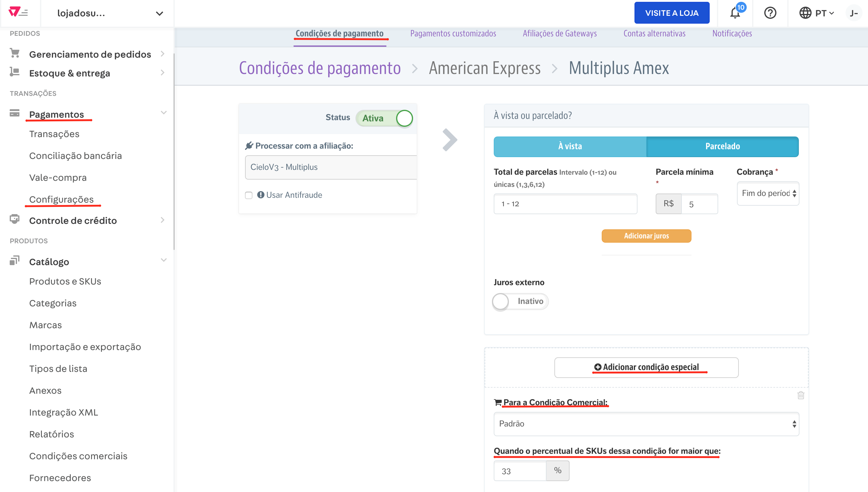Screen dimensions: 868x492
Task: Activate the Juros externo toggle
Action: click(x=501, y=302)
